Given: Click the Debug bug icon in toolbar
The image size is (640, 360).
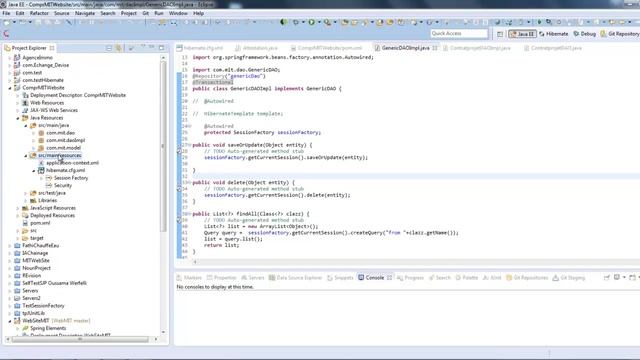Looking at the screenshot, I should (296, 22).
